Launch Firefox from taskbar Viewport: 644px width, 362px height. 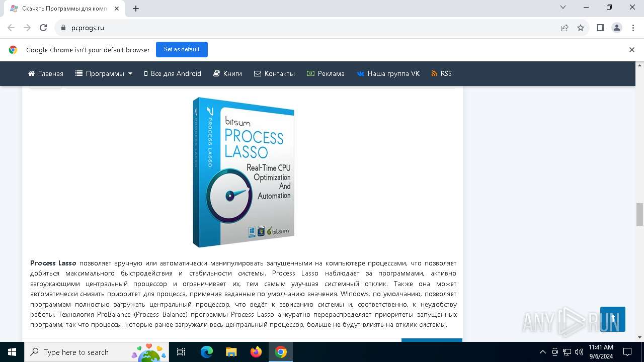(256, 352)
